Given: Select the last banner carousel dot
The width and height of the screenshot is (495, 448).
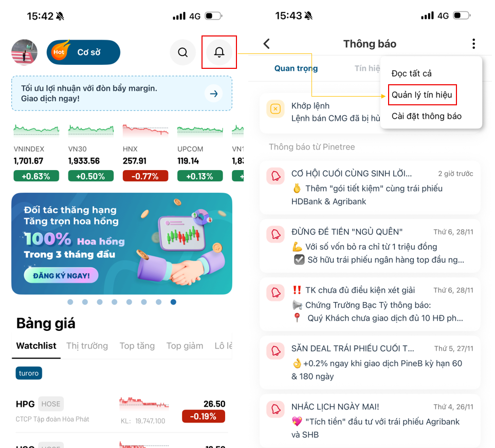Looking at the screenshot, I should pos(173,302).
